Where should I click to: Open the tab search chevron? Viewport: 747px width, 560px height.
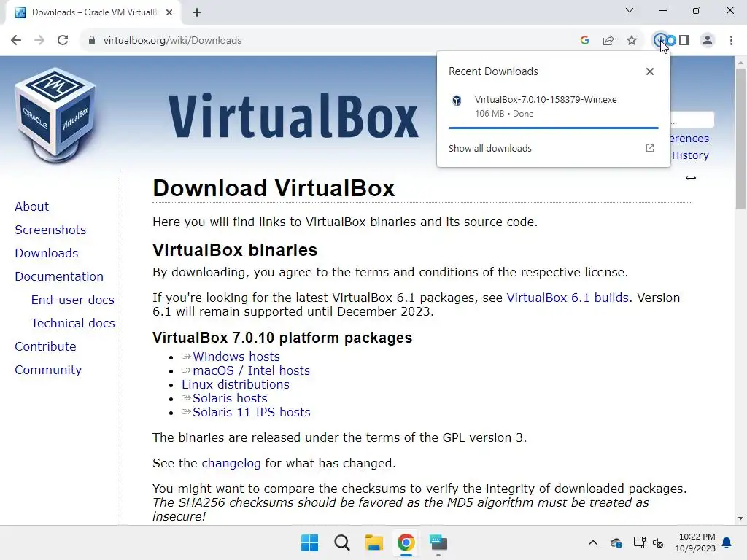[630, 10]
